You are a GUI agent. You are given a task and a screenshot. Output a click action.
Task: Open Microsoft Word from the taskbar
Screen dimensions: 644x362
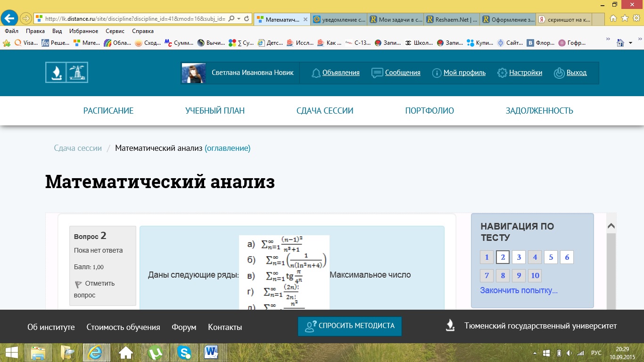[x=211, y=352]
